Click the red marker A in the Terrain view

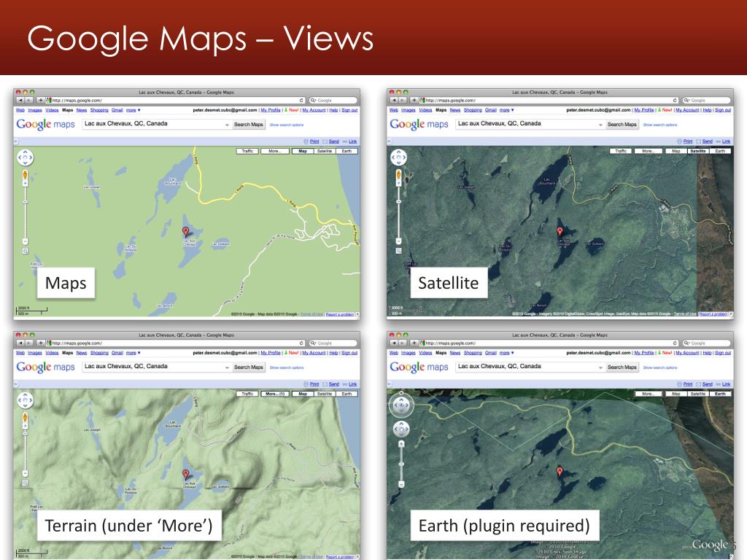pyautogui.click(x=186, y=475)
